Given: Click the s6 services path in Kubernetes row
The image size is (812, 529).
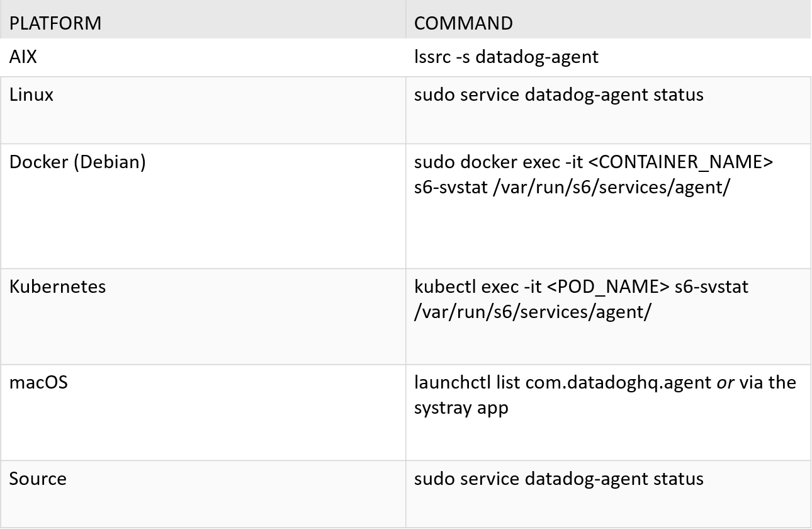Looking at the screenshot, I should (533, 312).
